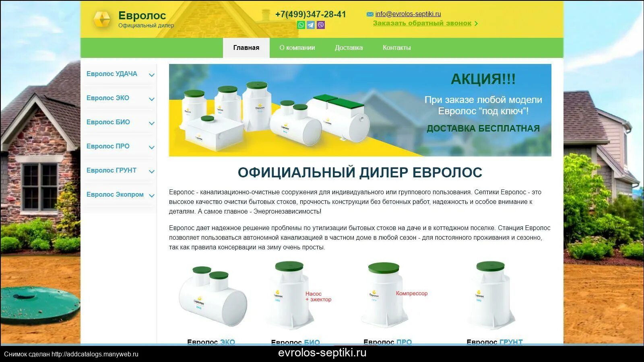This screenshot has width=644, height=362.
Task: Expand the Евролос Экопром sidebar chevron
Action: (152, 195)
